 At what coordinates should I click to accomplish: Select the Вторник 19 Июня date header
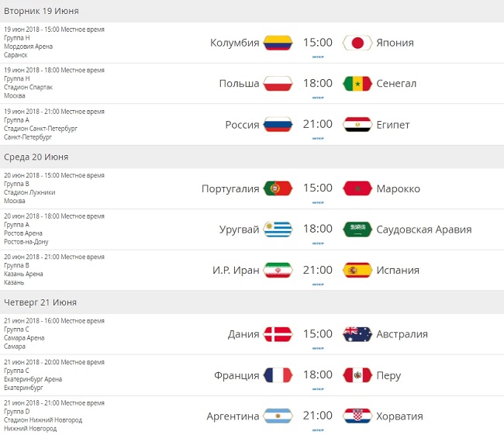click(41, 11)
